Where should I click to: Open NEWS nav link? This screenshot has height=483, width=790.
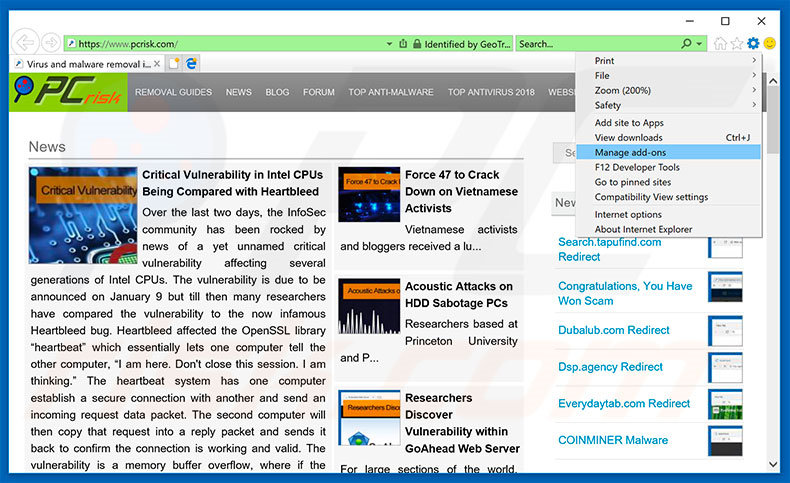239,92
